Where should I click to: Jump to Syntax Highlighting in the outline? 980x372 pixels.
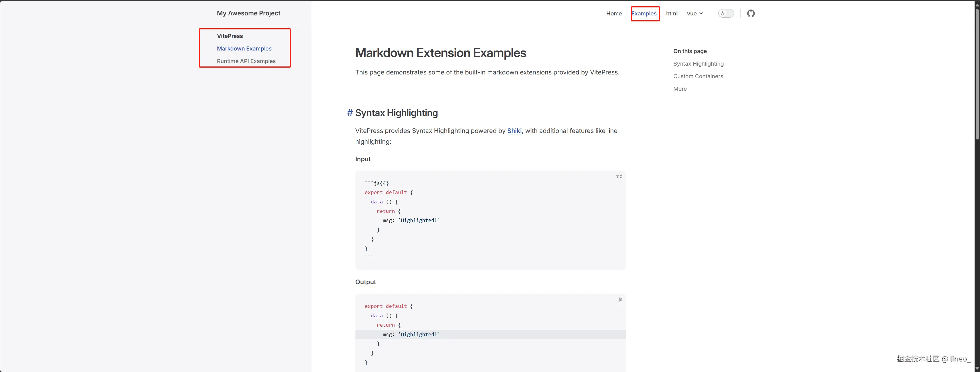point(698,64)
